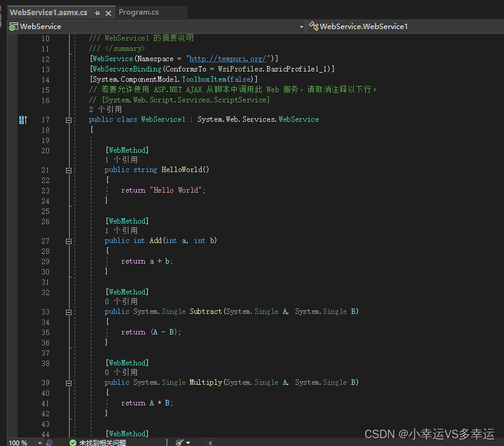504x446 pixels.
Task: Click the '1 个引用' CodeLens above HelloWorld
Action: pyautogui.click(x=121, y=160)
